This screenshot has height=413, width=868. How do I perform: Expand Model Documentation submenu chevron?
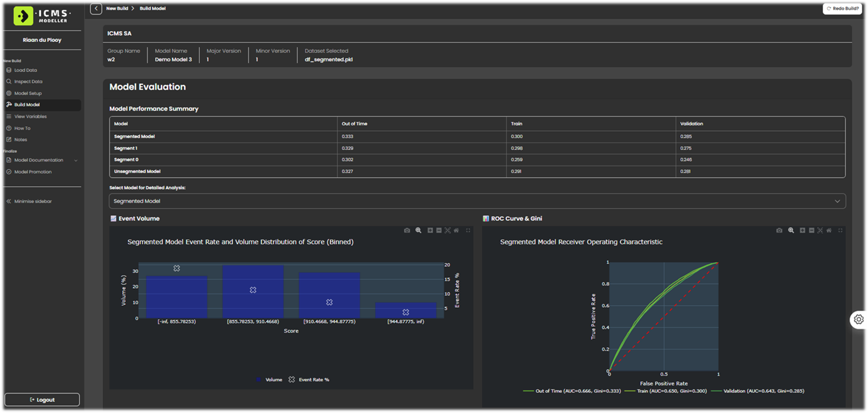(x=76, y=160)
